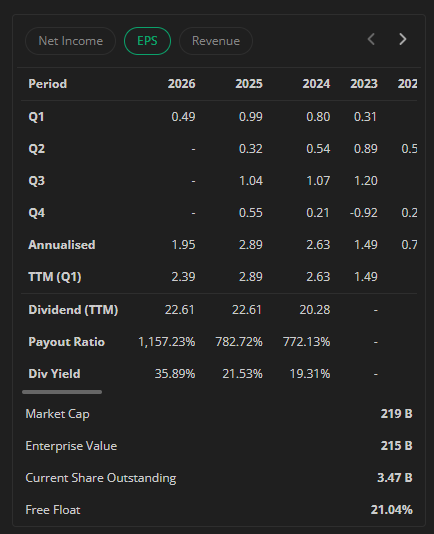Click the Q1 row label
Viewport: 434px width, 534px height.
36,117
